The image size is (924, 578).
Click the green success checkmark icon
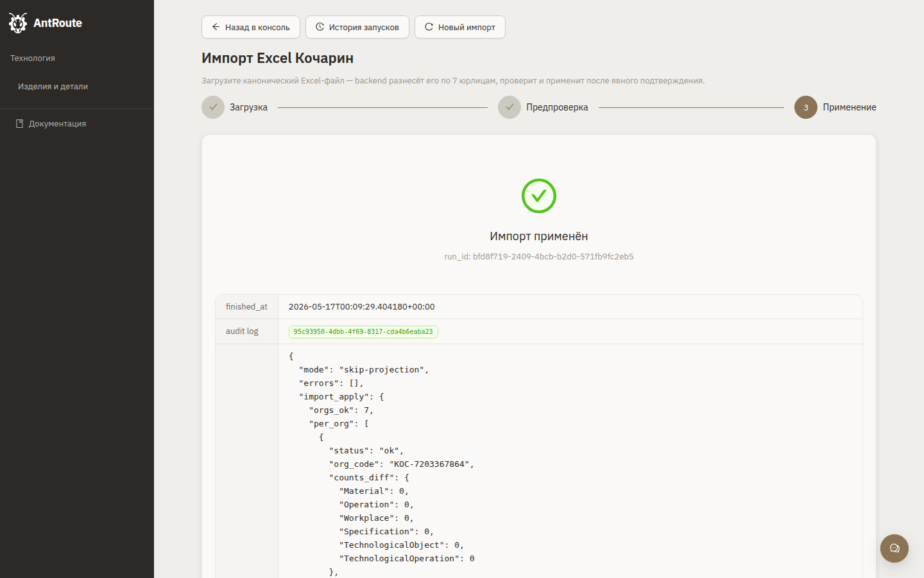[539, 196]
